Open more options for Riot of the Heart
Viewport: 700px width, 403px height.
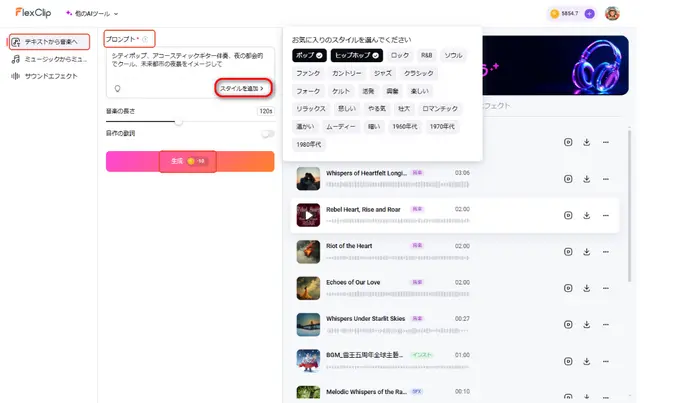[606, 252]
